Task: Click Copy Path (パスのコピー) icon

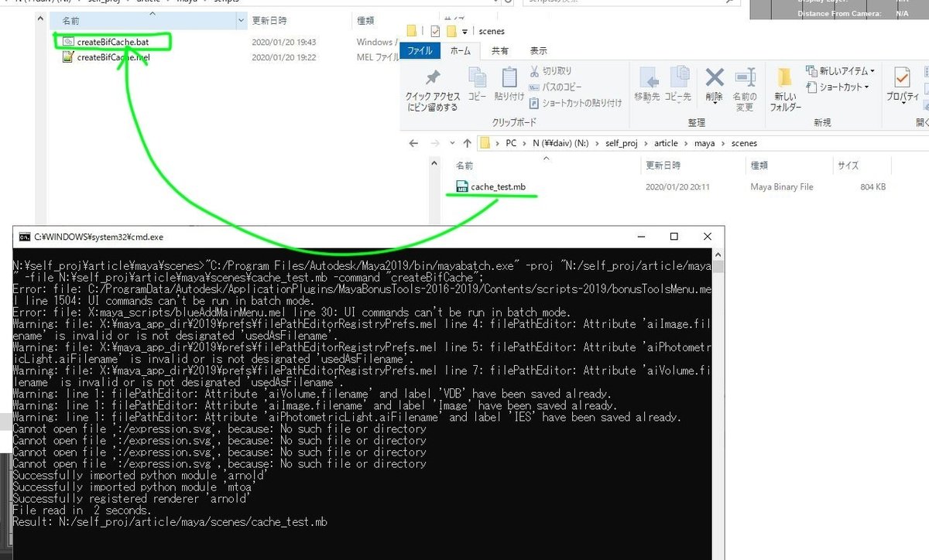Action: pos(534,87)
